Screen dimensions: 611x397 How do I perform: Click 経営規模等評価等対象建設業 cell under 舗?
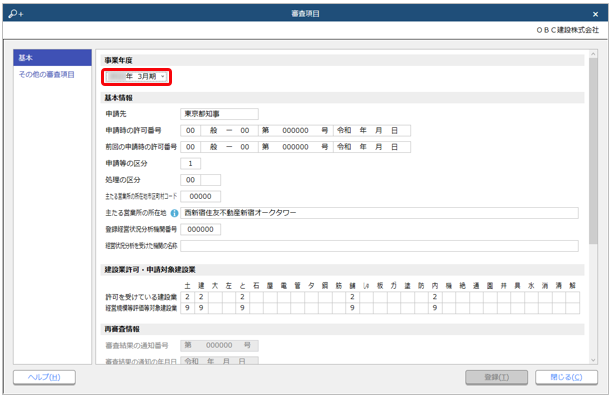pyautogui.click(x=352, y=308)
